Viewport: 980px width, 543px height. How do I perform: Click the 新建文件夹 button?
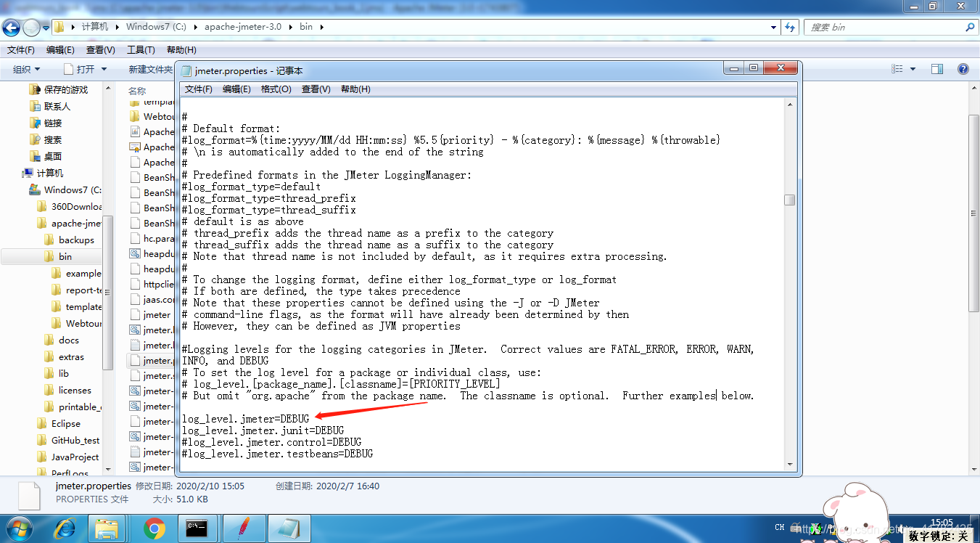150,69
